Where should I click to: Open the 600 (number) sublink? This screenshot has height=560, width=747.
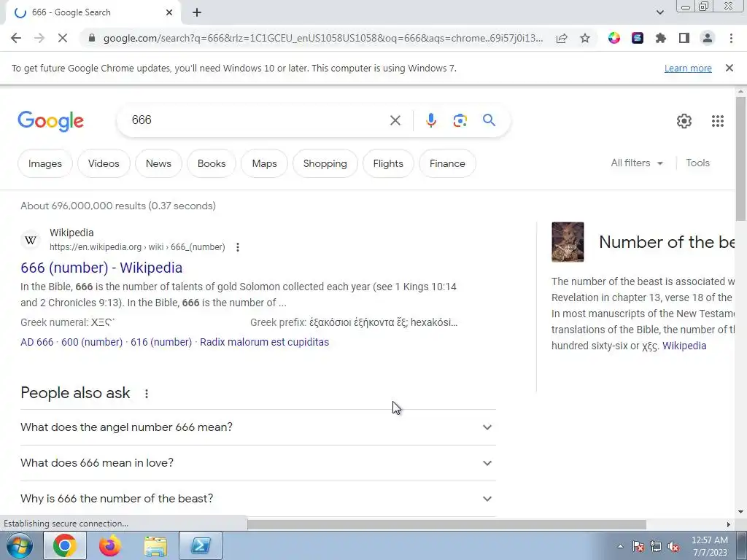[91, 342]
